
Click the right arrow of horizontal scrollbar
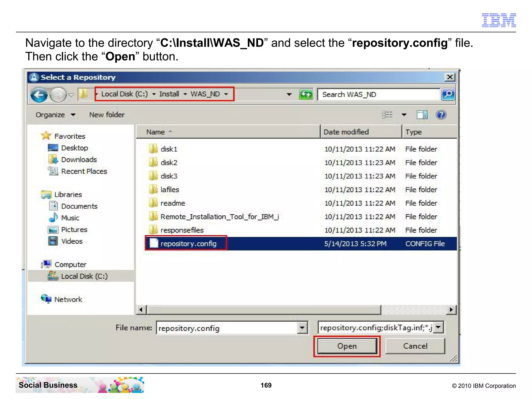[x=451, y=310]
